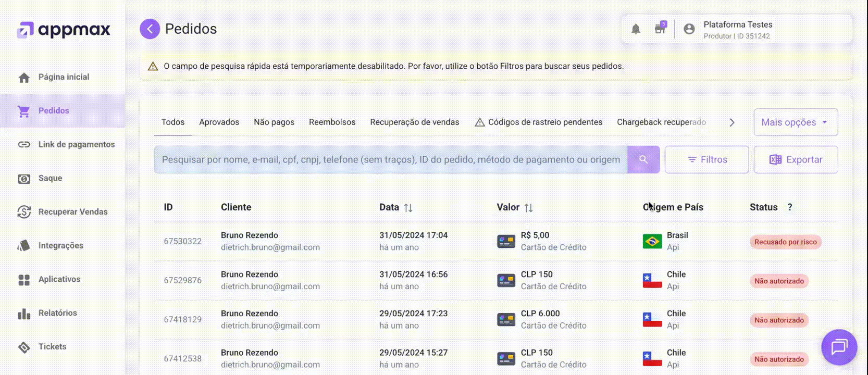
Task: Open order ID 67530322
Action: pyautogui.click(x=182, y=242)
